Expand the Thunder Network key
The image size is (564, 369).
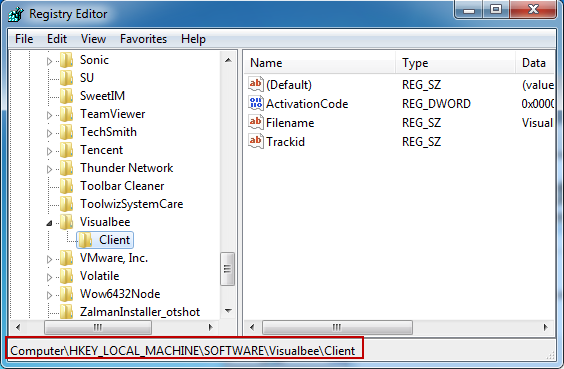click(50, 169)
